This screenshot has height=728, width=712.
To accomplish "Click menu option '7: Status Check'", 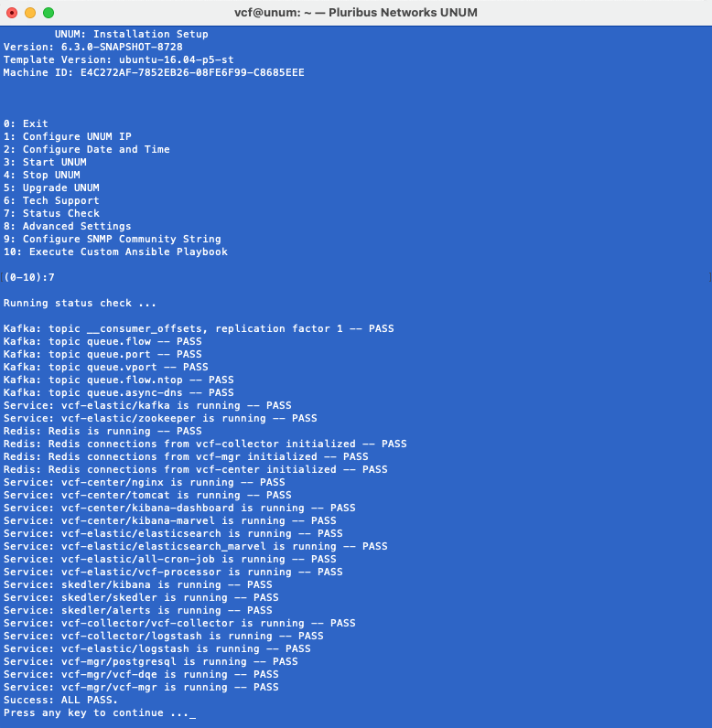I will coord(51,214).
